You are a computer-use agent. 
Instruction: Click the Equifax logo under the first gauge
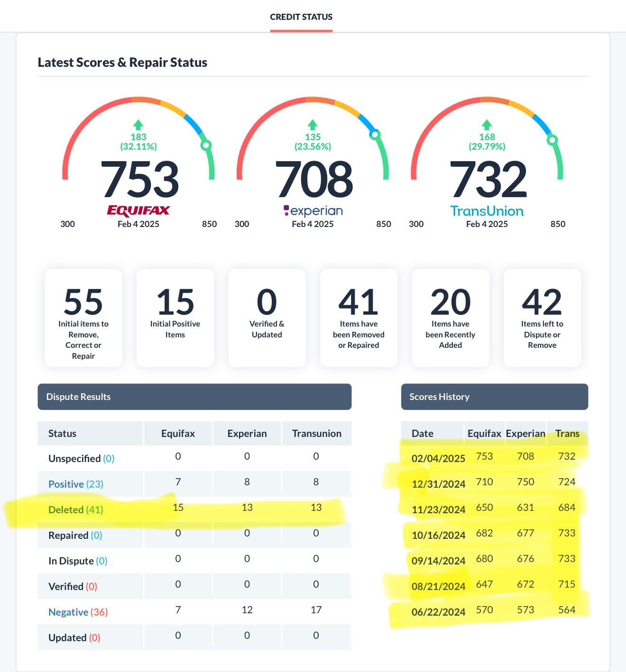click(138, 210)
